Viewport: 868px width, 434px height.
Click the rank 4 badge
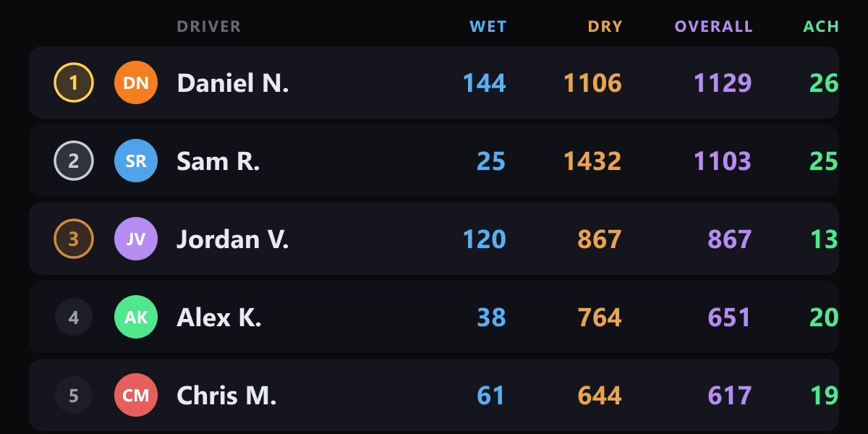point(74,317)
